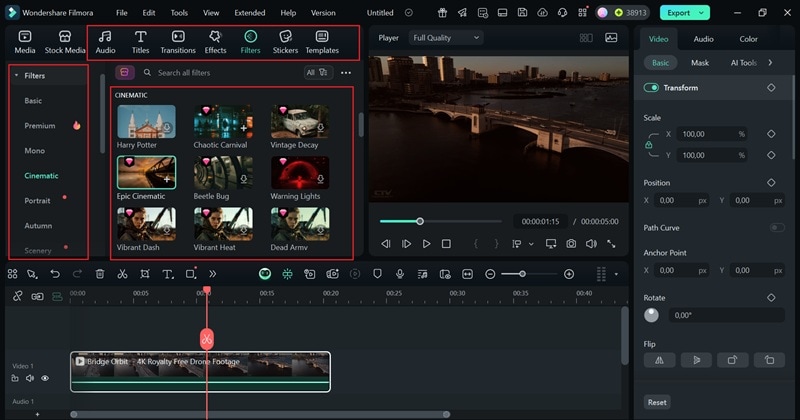
Task: Toggle Video 1 track visibility eye
Action: tap(45, 378)
